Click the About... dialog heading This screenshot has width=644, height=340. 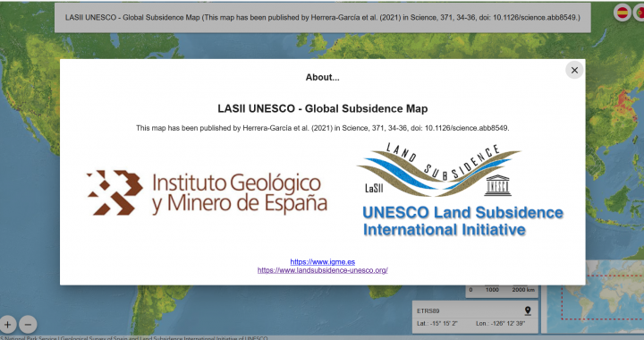322,77
